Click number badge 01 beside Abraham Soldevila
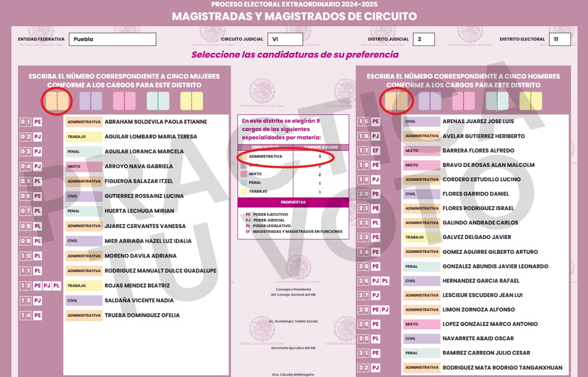The height and width of the screenshot is (377, 588). pyautogui.click(x=25, y=122)
